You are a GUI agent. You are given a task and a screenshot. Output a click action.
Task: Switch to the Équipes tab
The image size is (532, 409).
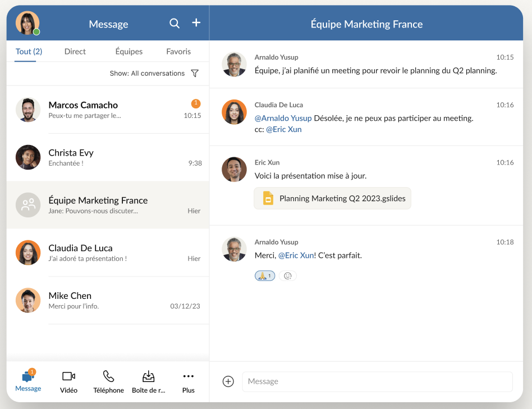pos(129,52)
